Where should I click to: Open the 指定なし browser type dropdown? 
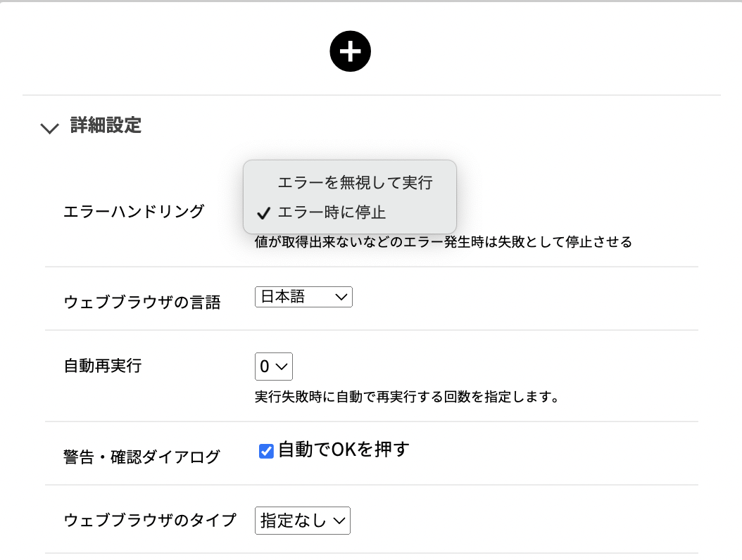point(303,521)
